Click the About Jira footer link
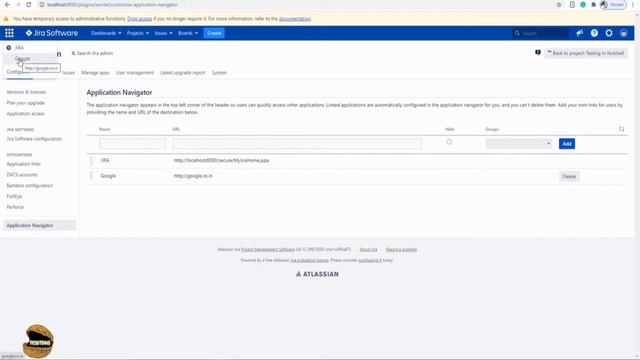This screenshot has height=360, width=640. [x=368, y=249]
